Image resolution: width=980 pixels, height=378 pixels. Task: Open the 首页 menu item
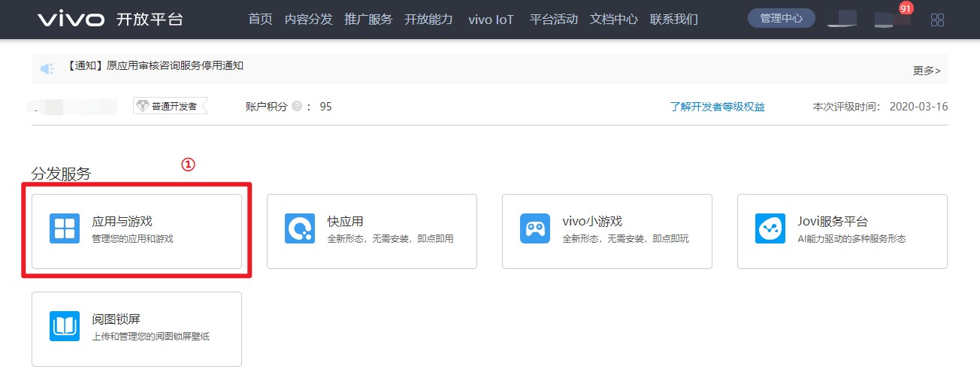click(x=260, y=20)
